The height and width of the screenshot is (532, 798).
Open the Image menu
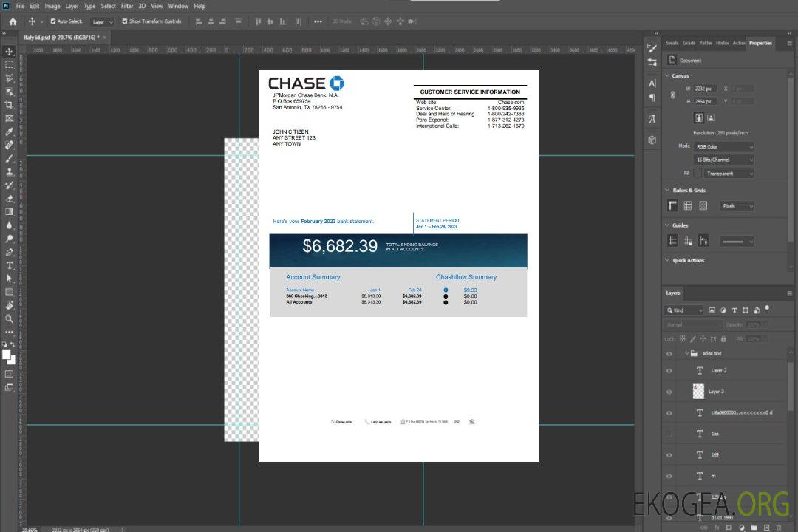click(52, 6)
